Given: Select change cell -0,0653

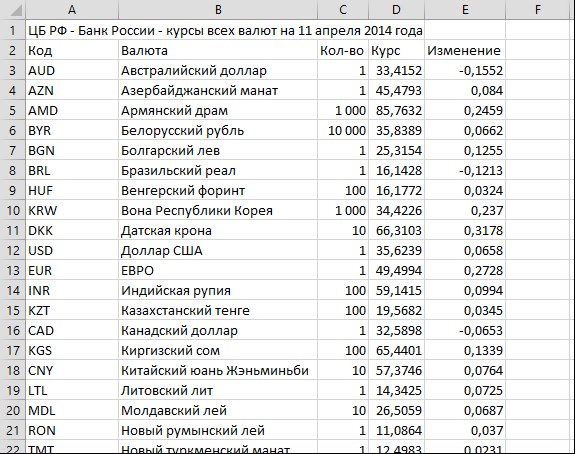Looking at the screenshot, I should tap(465, 330).
